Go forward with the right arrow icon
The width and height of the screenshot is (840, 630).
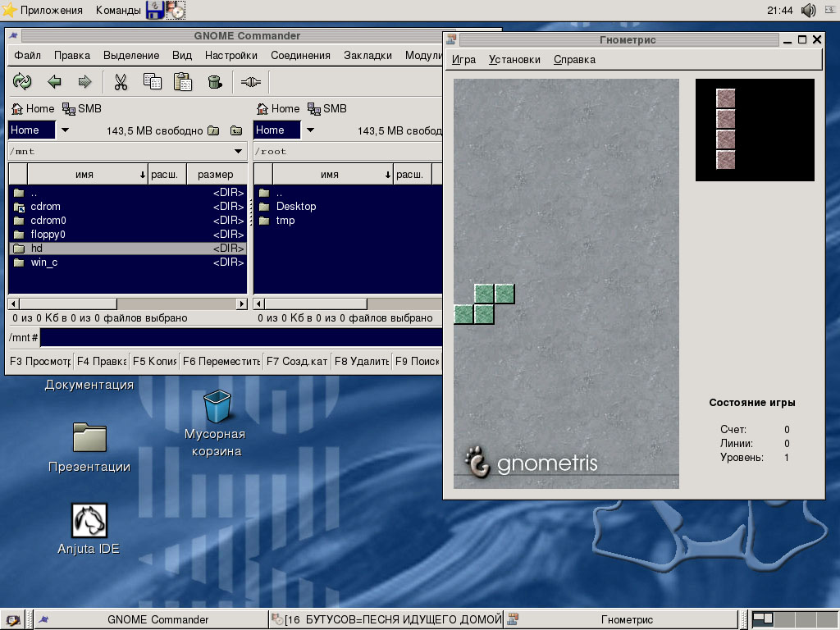tap(84, 81)
